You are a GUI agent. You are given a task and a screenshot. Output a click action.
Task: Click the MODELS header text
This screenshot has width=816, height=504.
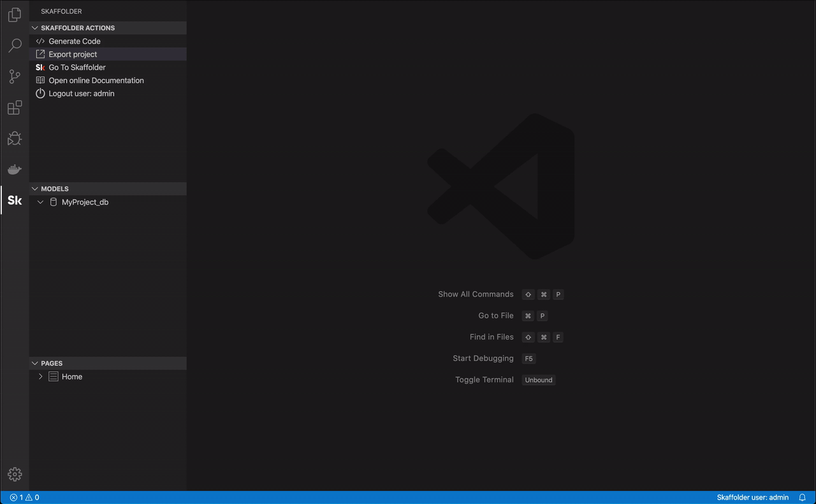[55, 189]
